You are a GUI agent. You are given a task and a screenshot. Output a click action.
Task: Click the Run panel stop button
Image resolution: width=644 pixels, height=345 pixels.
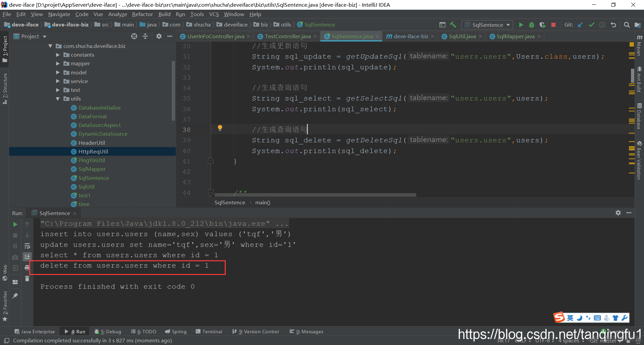point(15,235)
